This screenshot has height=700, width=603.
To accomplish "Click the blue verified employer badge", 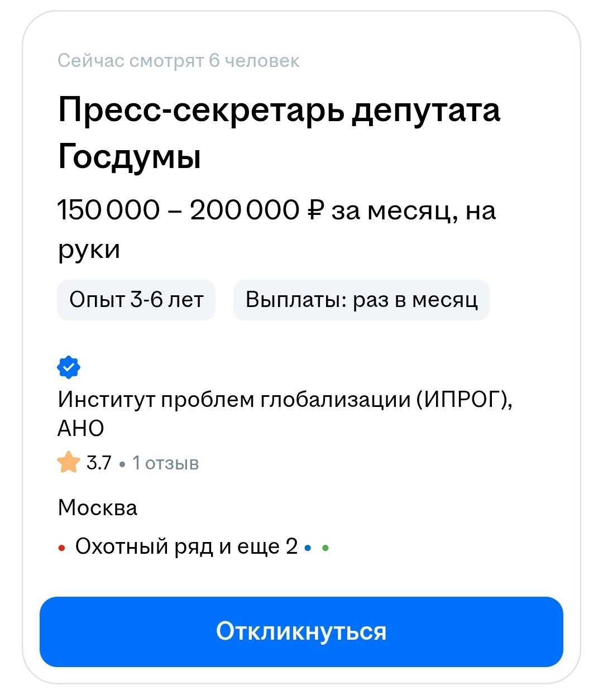I will click(x=69, y=367).
